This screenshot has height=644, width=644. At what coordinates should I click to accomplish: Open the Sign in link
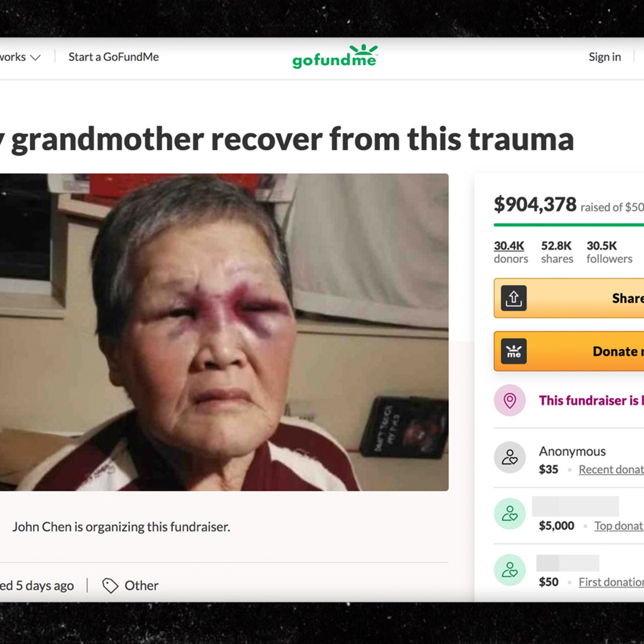coord(605,57)
